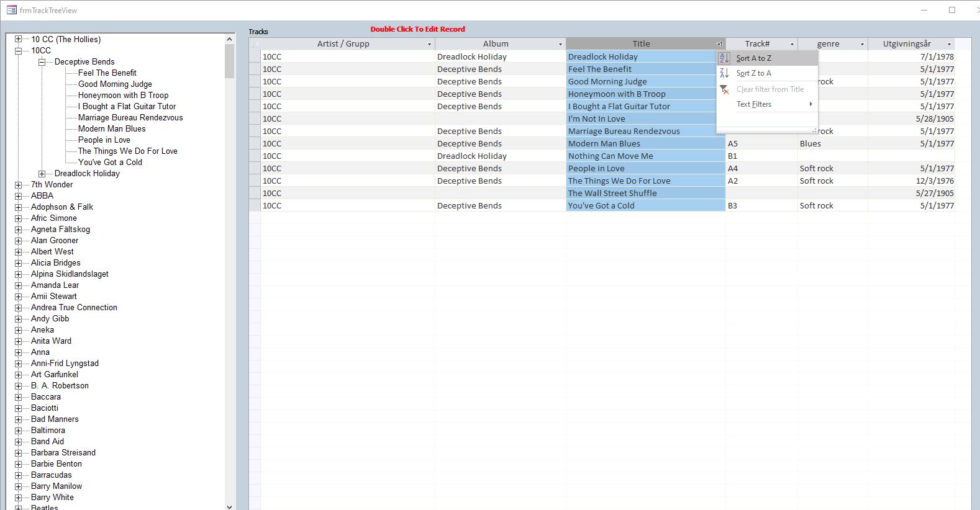Click the frmTrackTreeView form icon
The image size is (980, 510).
click(12, 10)
